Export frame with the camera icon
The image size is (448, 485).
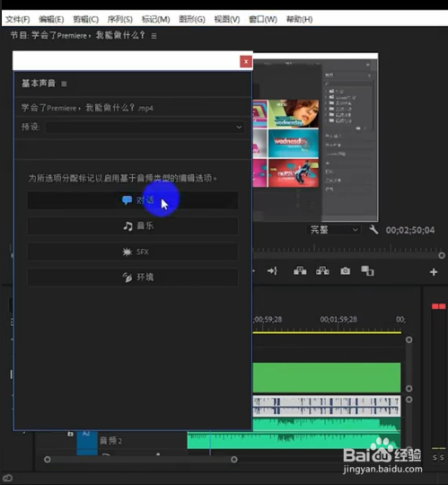pyautogui.click(x=346, y=271)
